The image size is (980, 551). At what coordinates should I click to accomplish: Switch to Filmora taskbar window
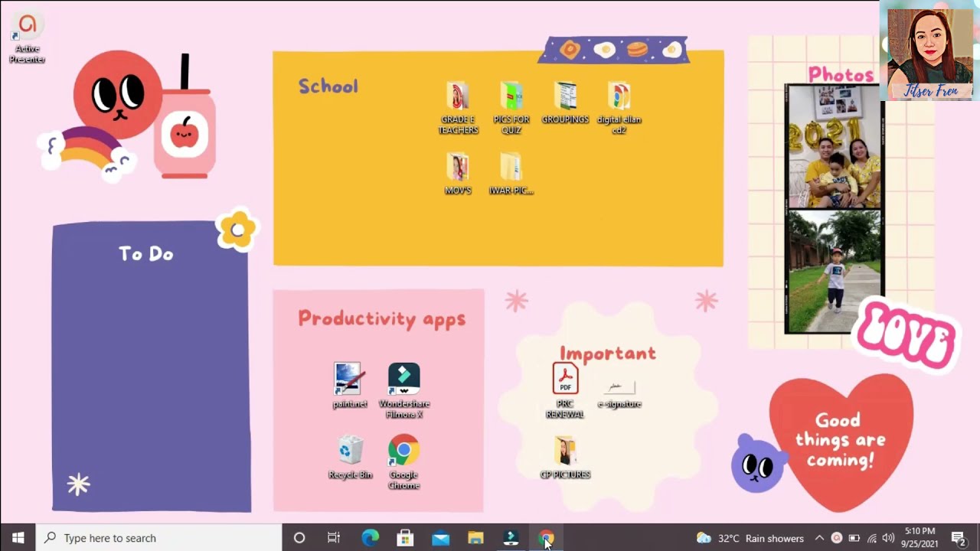(x=511, y=538)
